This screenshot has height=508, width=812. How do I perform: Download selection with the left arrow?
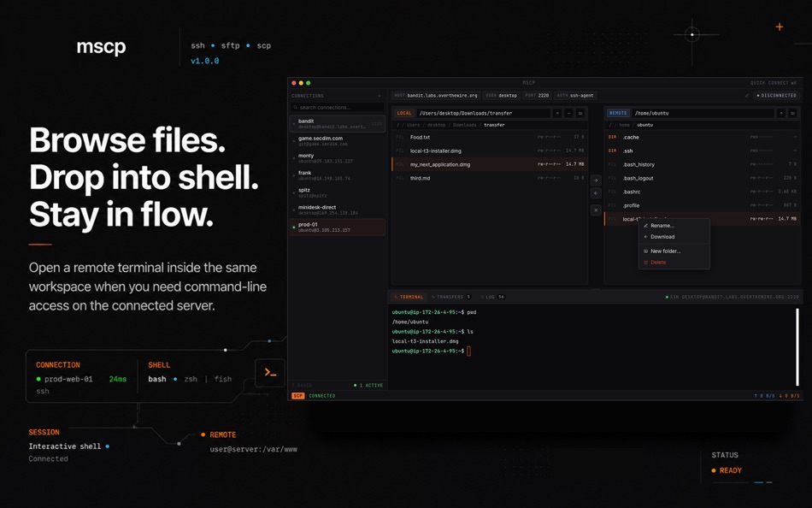(x=596, y=192)
